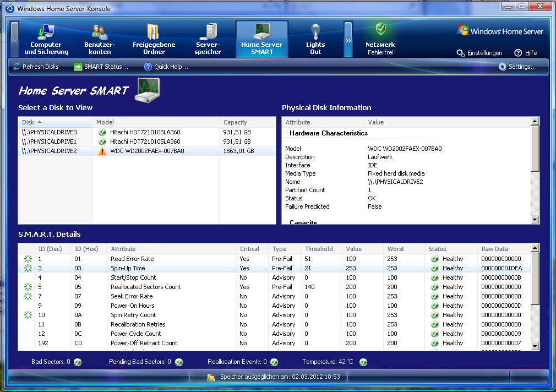
Task: Click Refresh Disks button
Action: pos(36,67)
